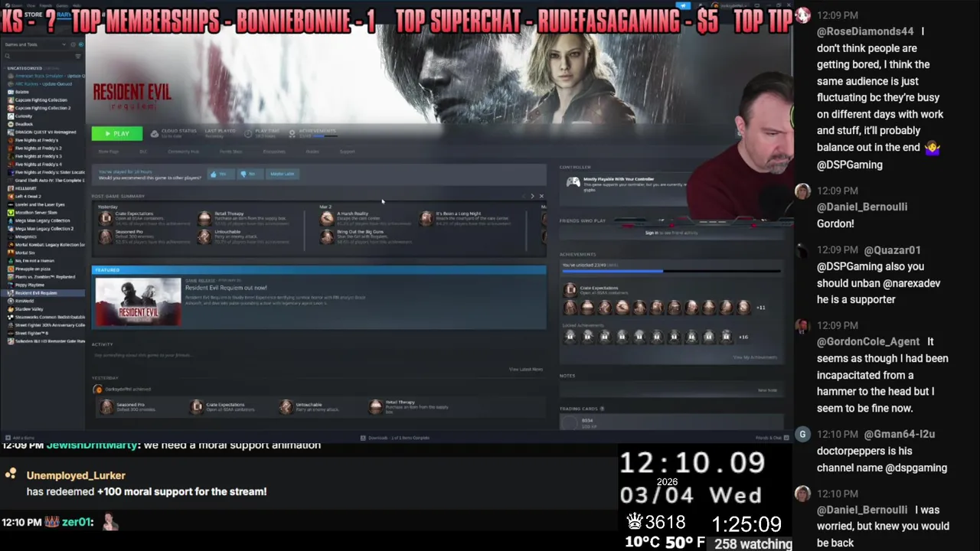Viewport: 980px width, 551px height.
Task: Open the Friends menu in the menu bar
Action: 46,6
